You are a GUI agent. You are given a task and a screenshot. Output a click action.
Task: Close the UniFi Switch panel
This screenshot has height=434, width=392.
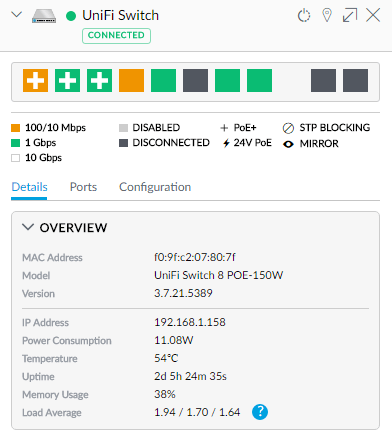[373, 15]
